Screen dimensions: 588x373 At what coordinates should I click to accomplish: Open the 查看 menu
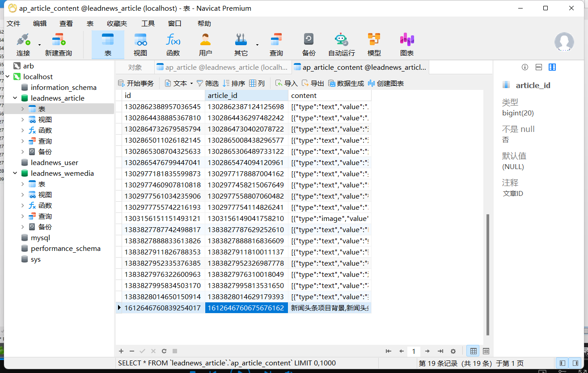[66, 23]
